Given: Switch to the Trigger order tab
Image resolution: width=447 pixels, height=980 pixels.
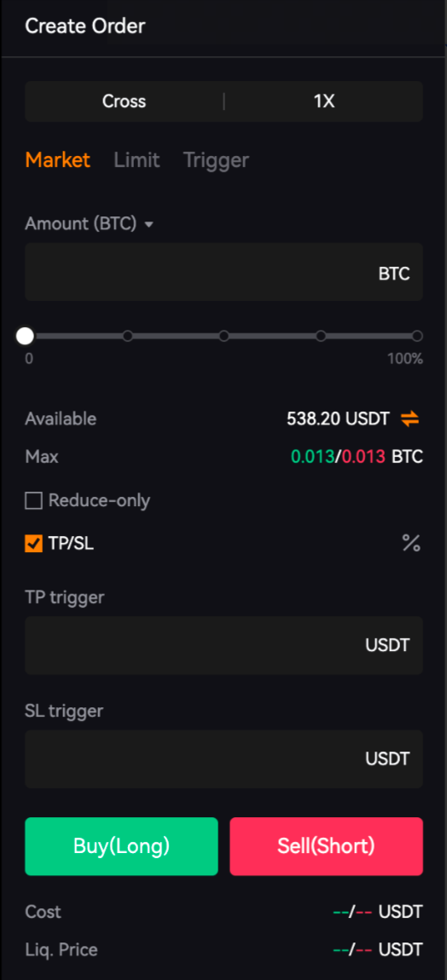Looking at the screenshot, I should 216,160.
